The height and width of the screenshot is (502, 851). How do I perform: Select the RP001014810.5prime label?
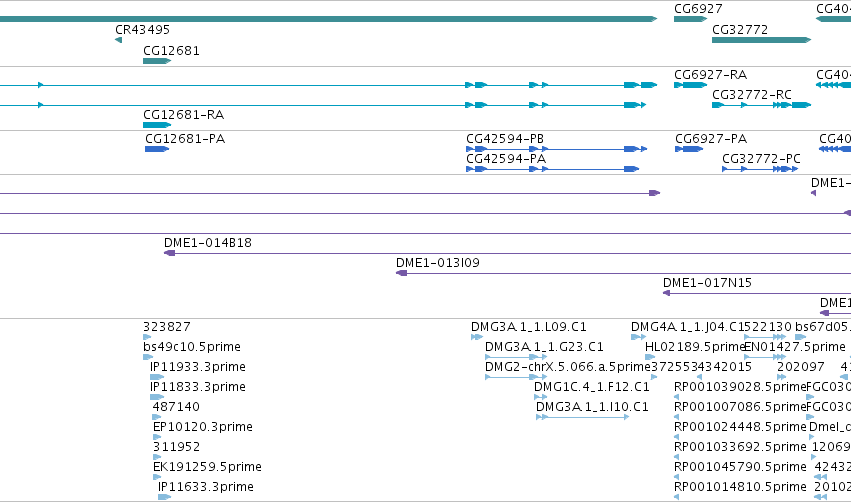click(740, 487)
